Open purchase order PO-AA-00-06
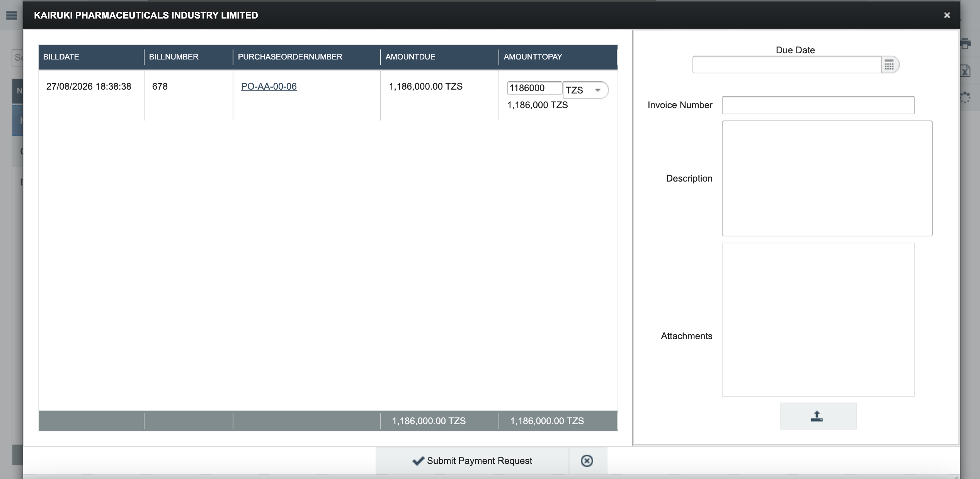The width and height of the screenshot is (980, 479). [x=269, y=87]
